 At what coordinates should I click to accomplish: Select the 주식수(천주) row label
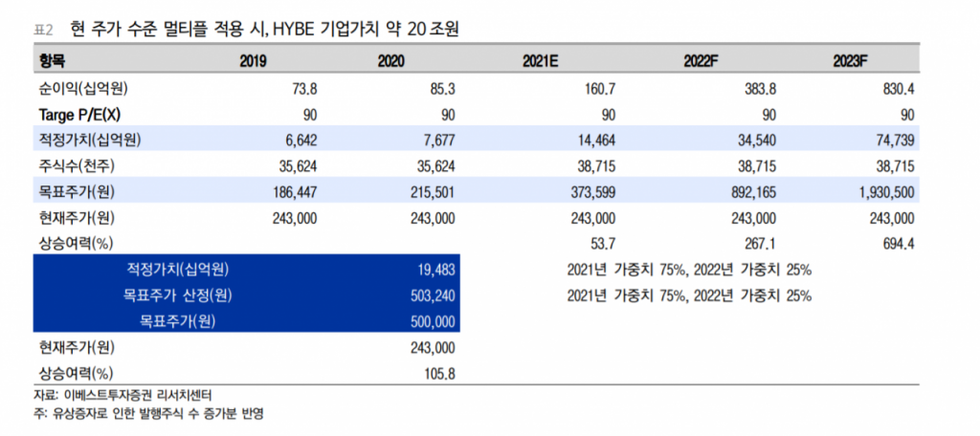(x=80, y=165)
